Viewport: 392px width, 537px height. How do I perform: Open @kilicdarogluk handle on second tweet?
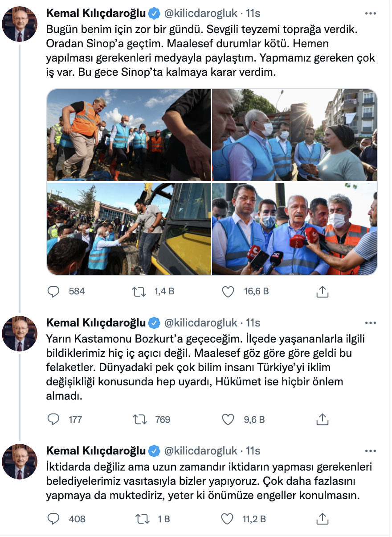[x=201, y=322]
